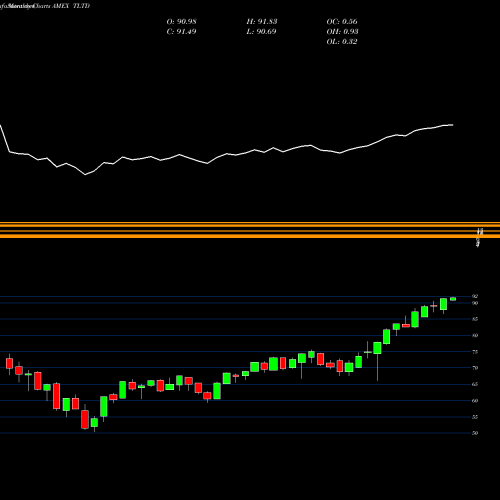Click the 85 price axis label
500x500 pixels.
click(475, 319)
